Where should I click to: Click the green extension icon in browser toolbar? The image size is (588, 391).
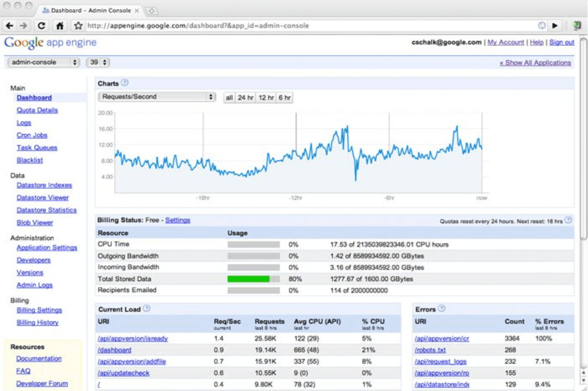pos(577,25)
